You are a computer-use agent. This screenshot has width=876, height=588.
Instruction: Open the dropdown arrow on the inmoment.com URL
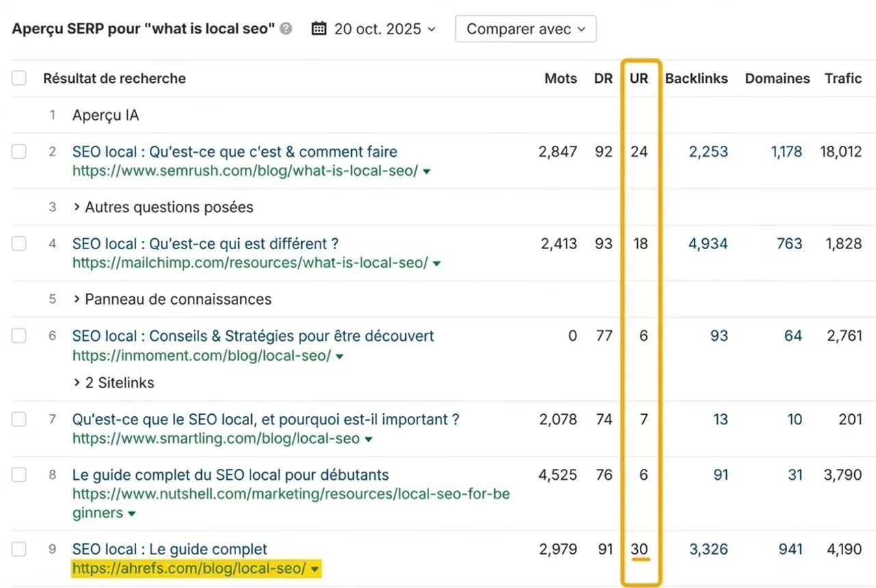click(x=339, y=356)
